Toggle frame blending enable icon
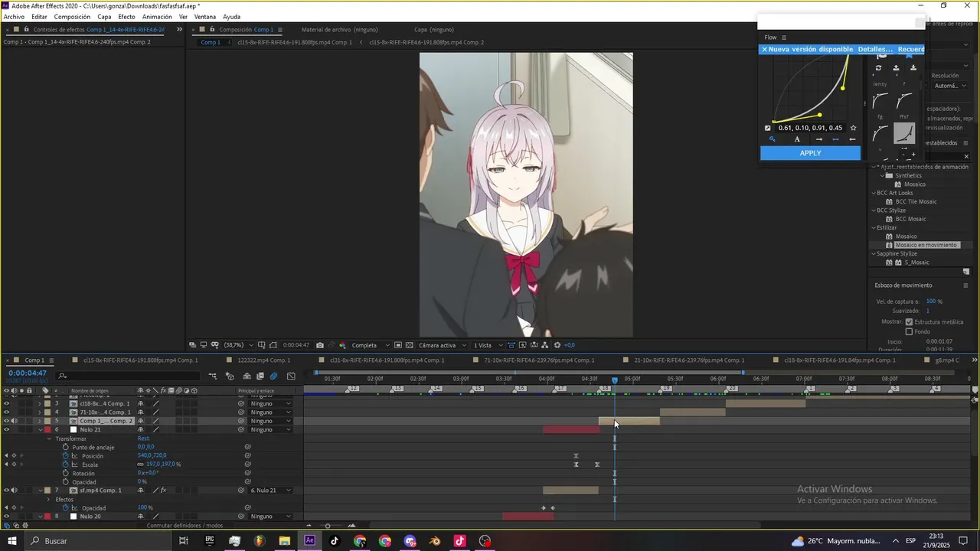This screenshot has width=980, height=551. (x=260, y=376)
